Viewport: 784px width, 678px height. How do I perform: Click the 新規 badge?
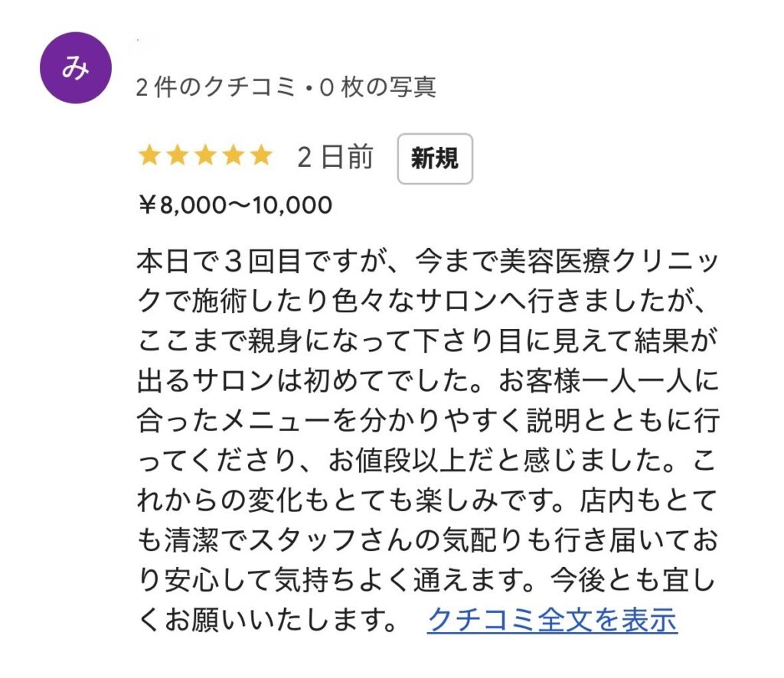435,158
